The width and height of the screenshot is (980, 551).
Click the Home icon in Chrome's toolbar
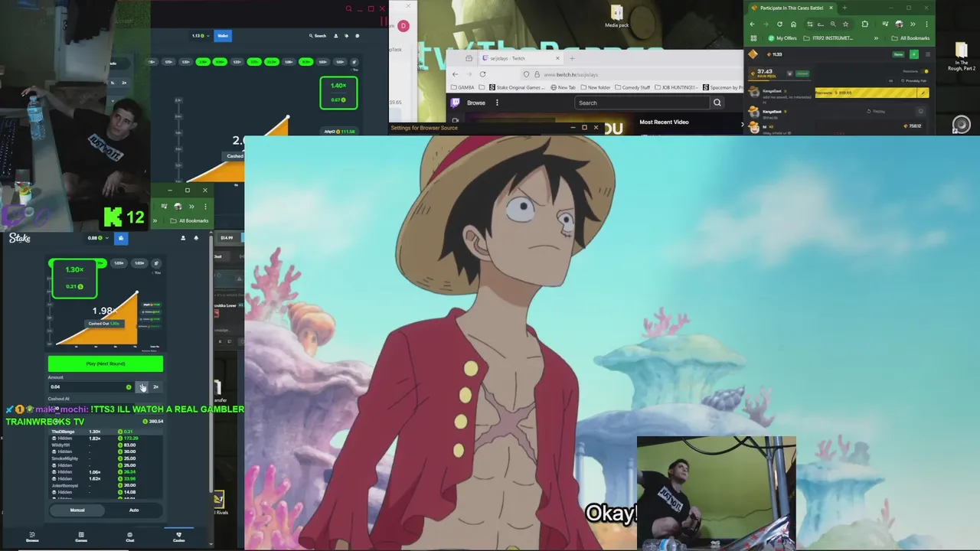(793, 24)
